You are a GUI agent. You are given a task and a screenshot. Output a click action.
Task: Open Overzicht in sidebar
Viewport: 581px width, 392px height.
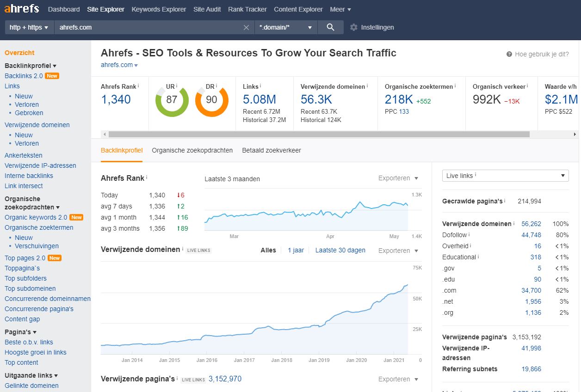[19, 53]
